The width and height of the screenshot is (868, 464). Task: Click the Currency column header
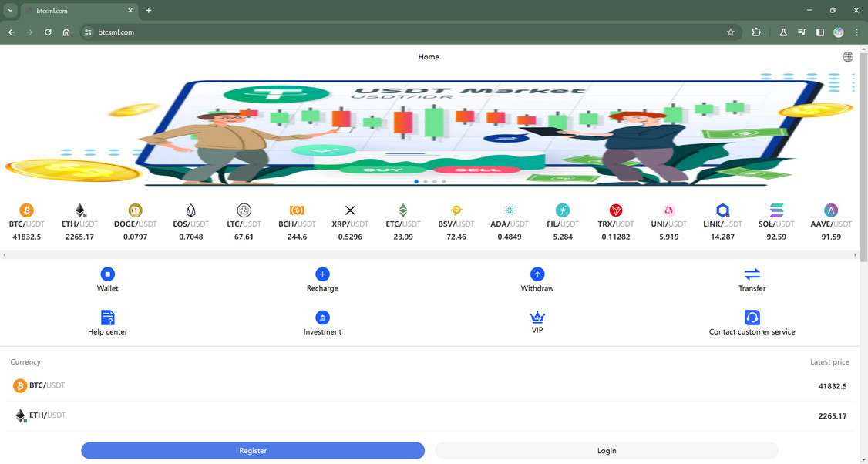25,361
